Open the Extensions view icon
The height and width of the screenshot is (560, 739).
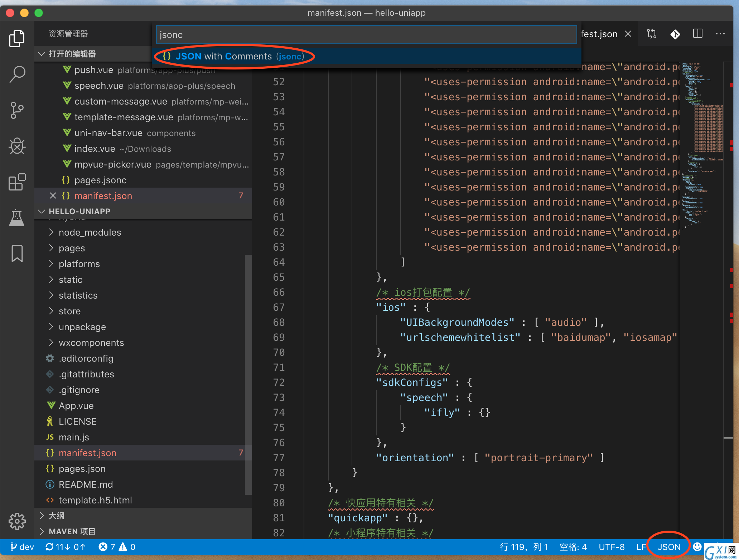17,182
